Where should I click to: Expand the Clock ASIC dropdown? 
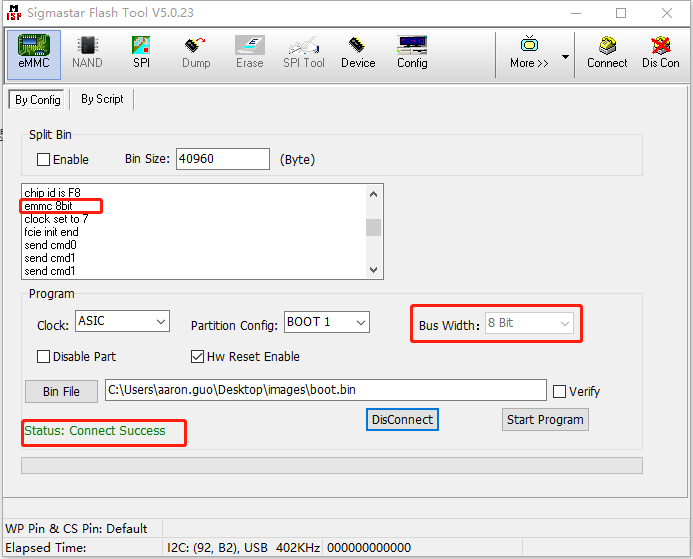[160, 322]
